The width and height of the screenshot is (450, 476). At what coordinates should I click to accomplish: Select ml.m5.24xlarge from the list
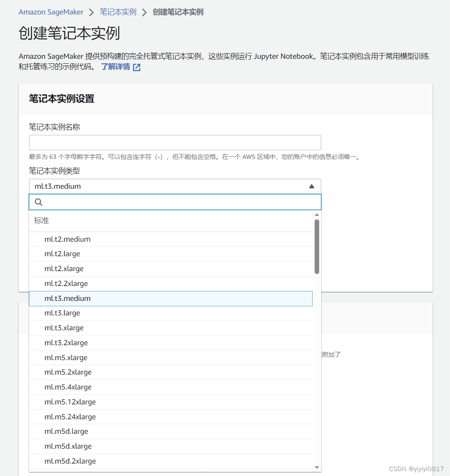(x=171, y=417)
